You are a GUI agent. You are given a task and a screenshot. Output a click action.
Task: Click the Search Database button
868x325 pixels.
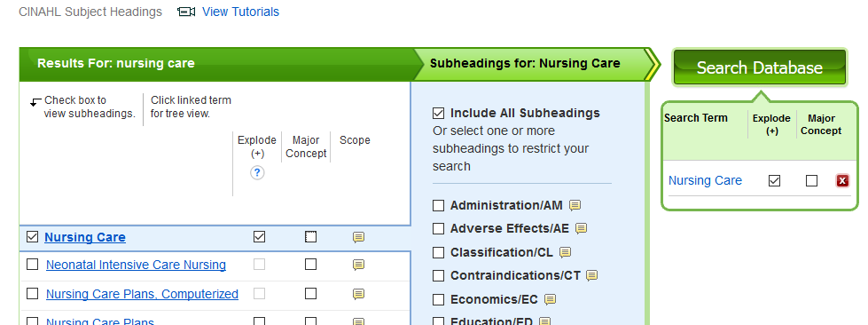[x=760, y=67]
